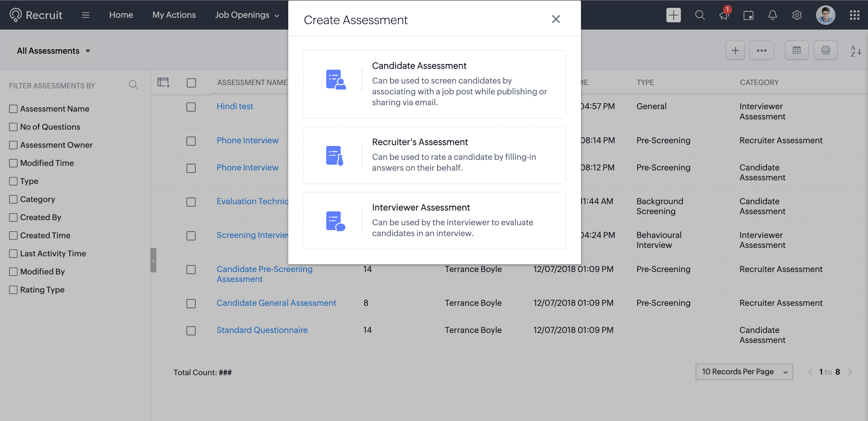Open the 10 Records Per Page dropdown
The width and height of the screenshot is (868, 421).
744,372
